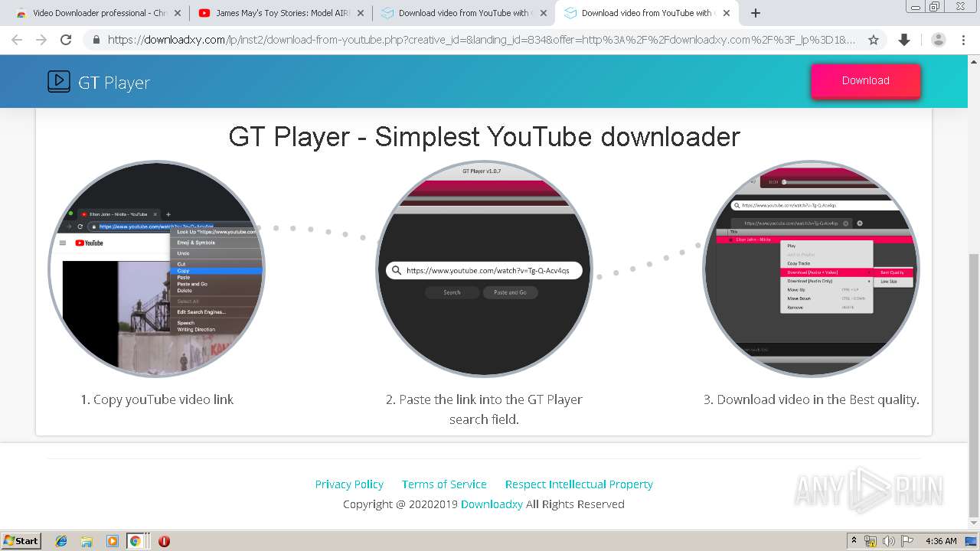Close the Video Downloader professional tab
Image resolution: width=980 pixels, height=551 pixels.
(x=178, y=13)
